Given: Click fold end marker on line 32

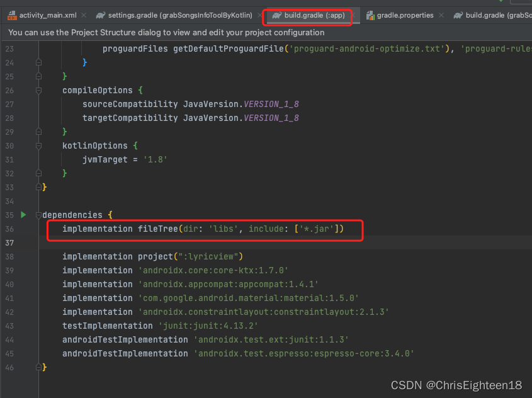Looking at the screenshot, I should pos(38,173).
